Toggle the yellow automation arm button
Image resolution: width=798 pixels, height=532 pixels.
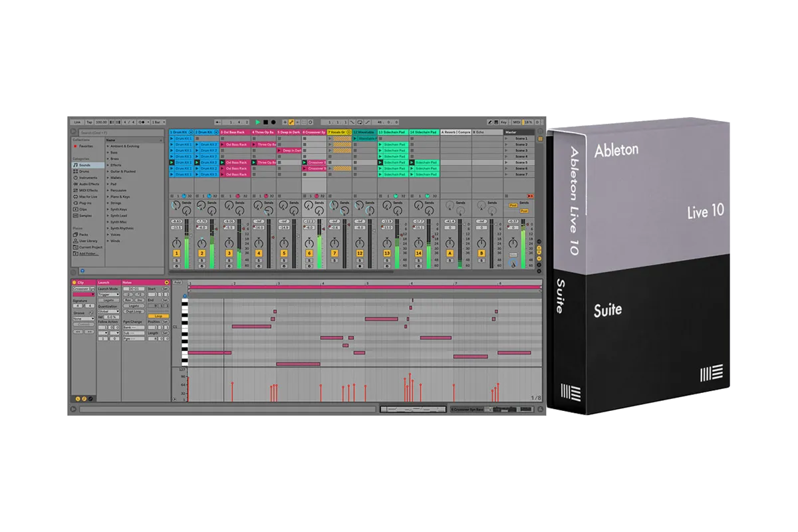tap(291, 122)
